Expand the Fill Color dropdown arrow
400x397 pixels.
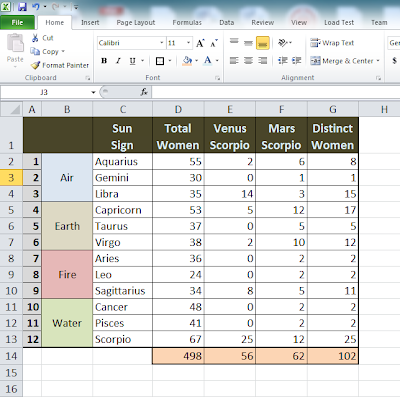click(196, 61)
